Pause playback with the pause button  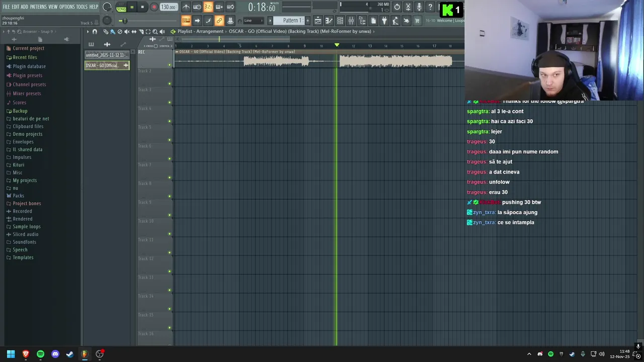click(132, 7)
